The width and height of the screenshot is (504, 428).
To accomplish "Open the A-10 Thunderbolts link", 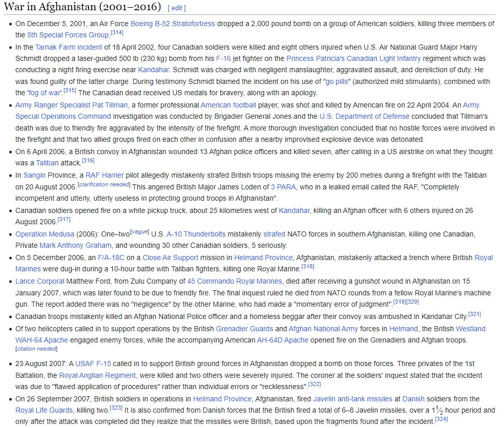I will click(196, 234).
